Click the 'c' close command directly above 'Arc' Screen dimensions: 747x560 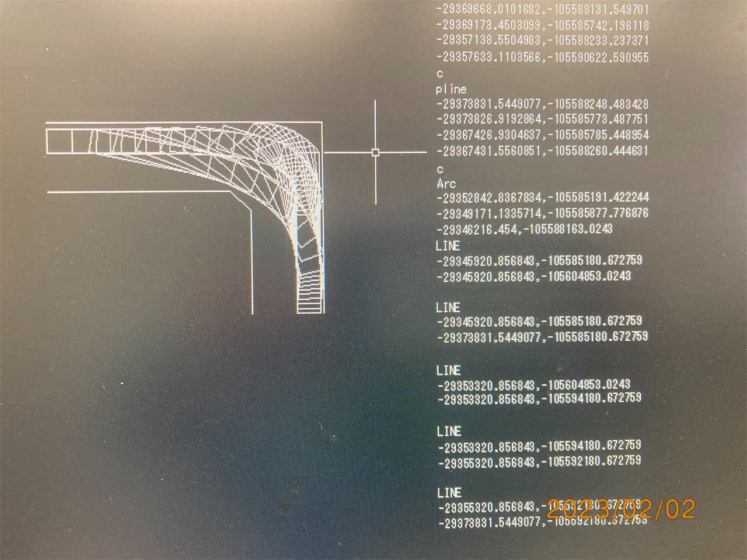(x=440, y=169)
